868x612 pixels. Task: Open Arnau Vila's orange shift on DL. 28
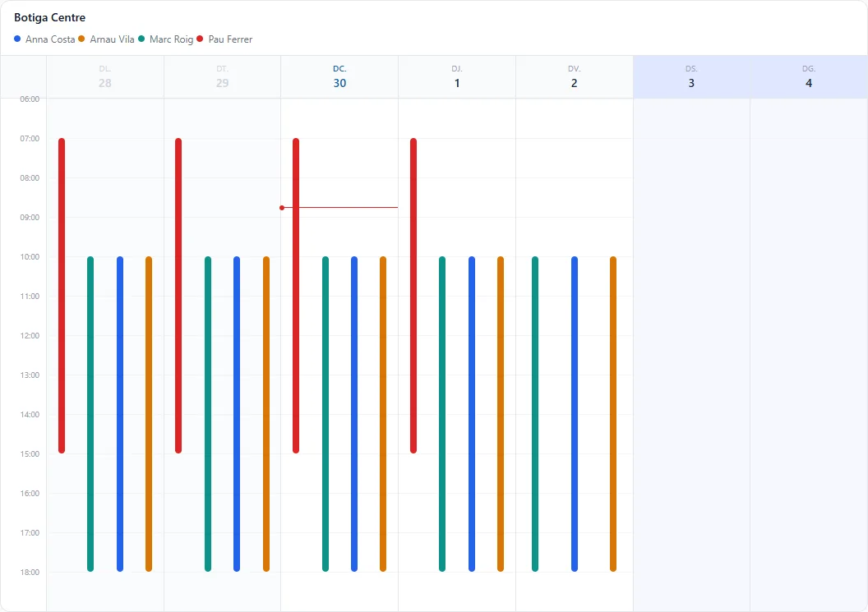click(148, 414)
